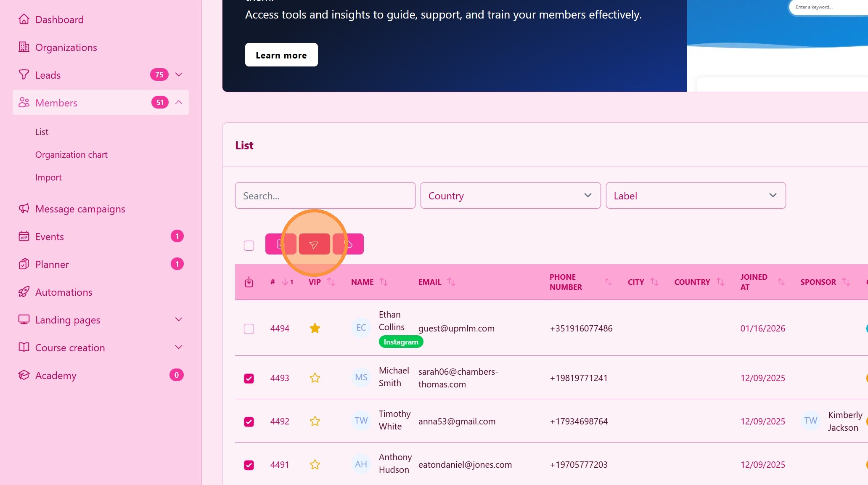Click the tag label bulk action button
868x485 pixels.
(348, 244)
